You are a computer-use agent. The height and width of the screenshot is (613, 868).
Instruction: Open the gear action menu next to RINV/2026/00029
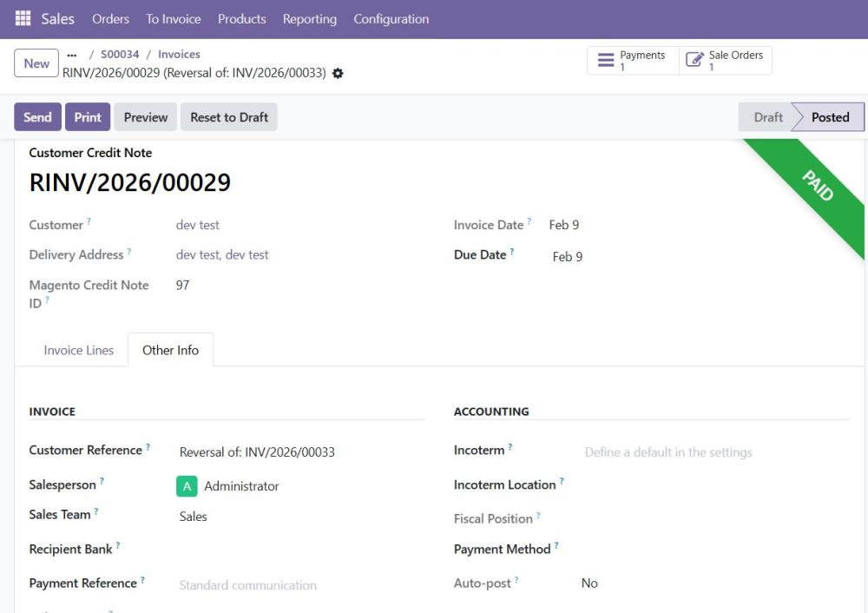[338, 74]
